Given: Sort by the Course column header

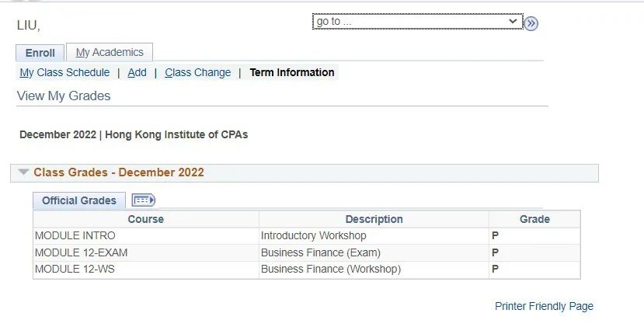Looking at the screenshot, I should pos(146,219).
